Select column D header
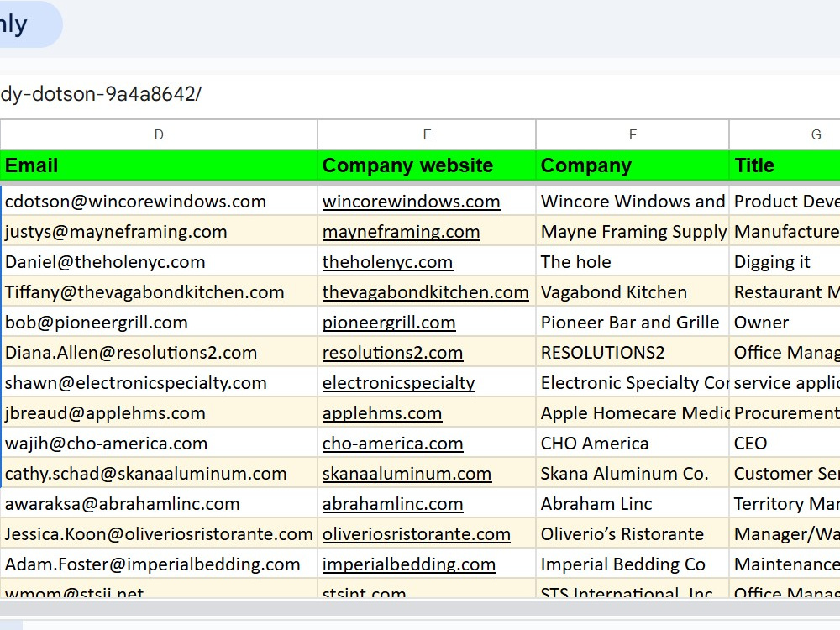840x630 pixels. coord(159,134)
